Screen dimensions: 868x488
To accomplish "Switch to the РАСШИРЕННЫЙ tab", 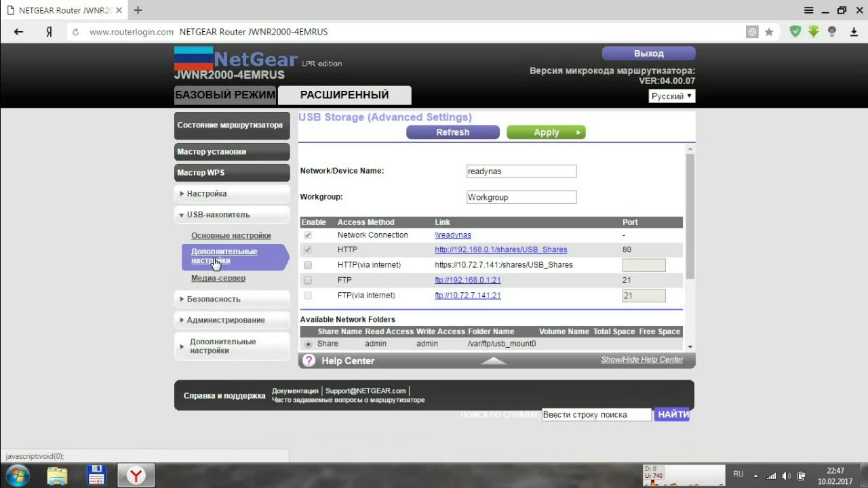I will [x=344, y=95].
